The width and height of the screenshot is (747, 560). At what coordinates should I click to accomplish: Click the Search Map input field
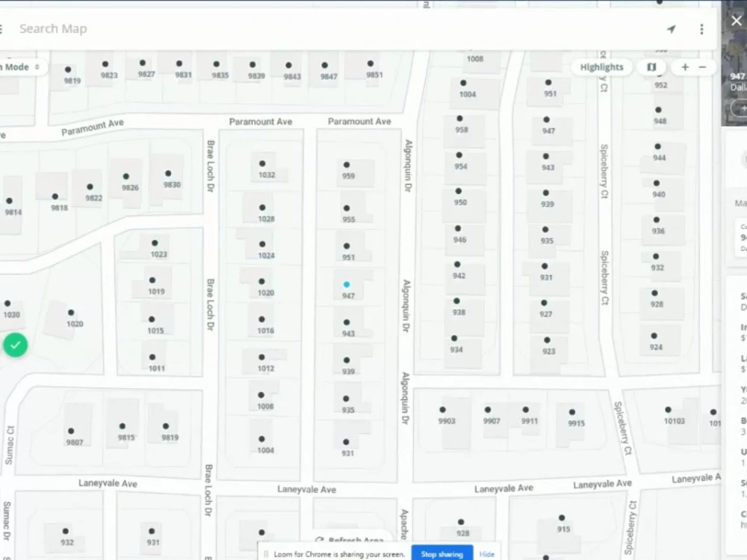pos(333,28)
